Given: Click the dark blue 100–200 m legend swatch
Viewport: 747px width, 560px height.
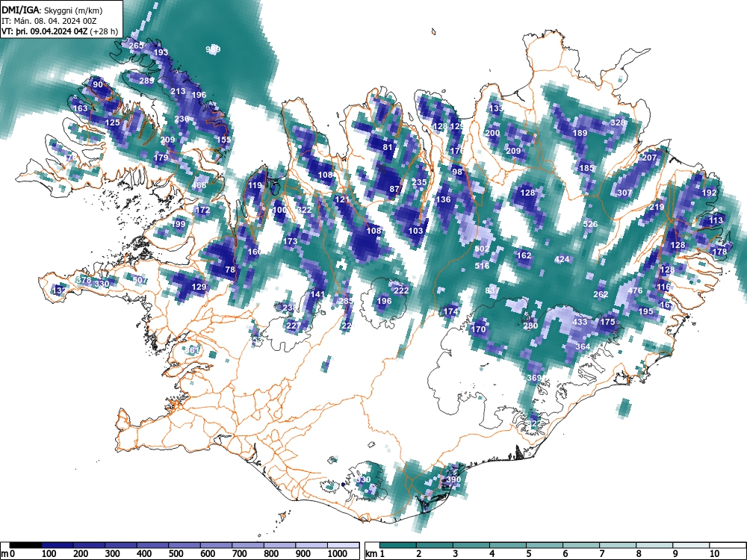Looking at the screenshot, I should [58, 545].
